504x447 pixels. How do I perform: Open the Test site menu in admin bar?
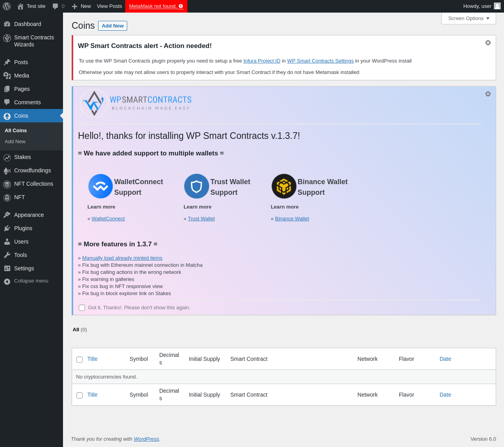point(31,6)
